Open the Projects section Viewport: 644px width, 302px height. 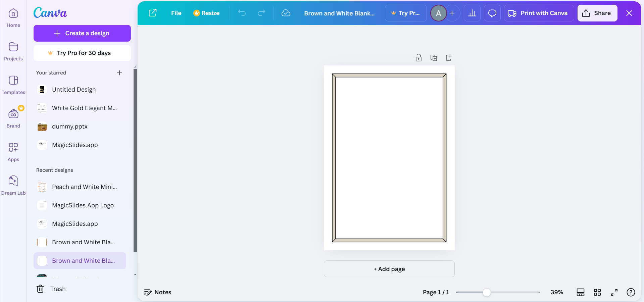tap(13, 52)
